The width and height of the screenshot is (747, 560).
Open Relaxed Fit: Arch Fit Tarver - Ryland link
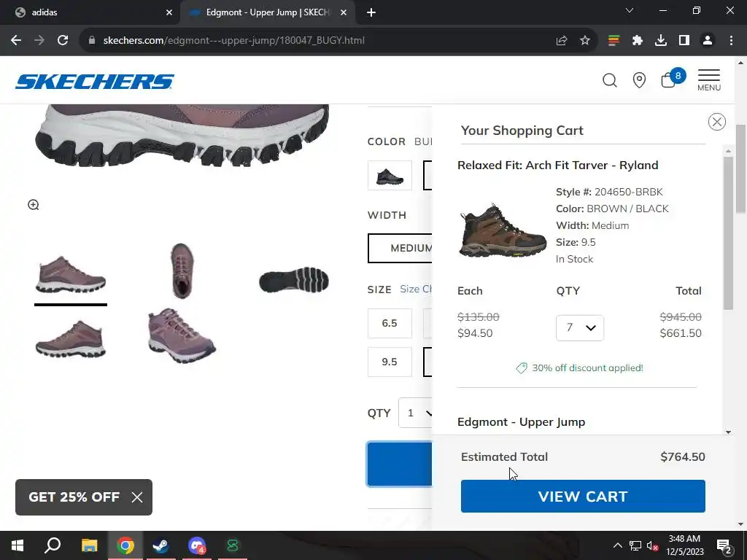(557, 166)
